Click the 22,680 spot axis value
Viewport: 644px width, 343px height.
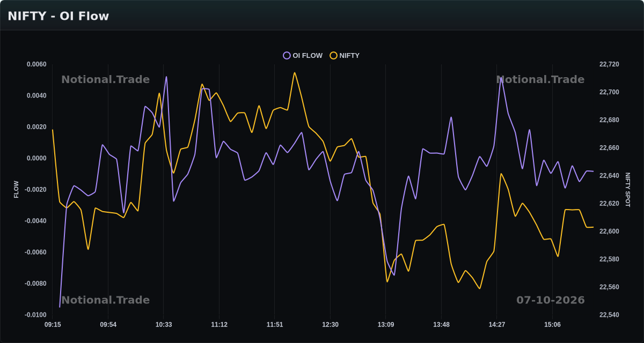coord(609,120)
